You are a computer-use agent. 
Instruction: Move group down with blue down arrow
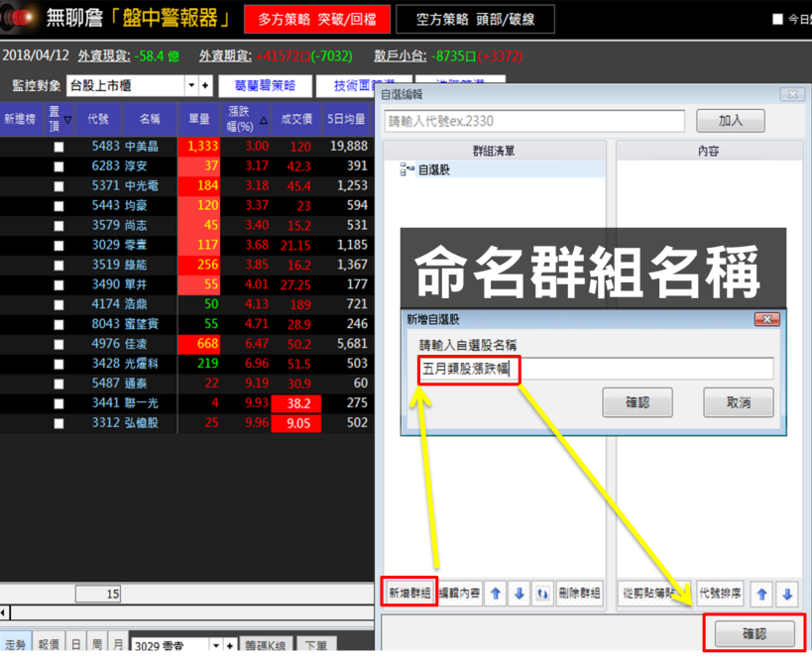(520, 594)
